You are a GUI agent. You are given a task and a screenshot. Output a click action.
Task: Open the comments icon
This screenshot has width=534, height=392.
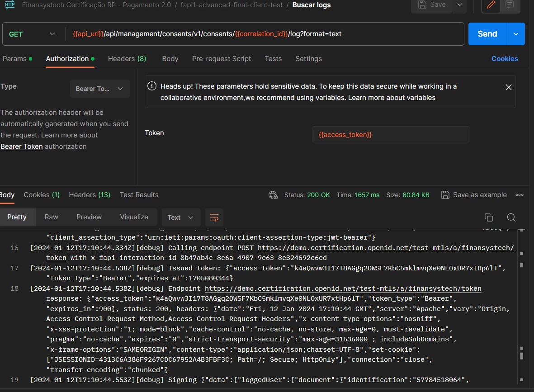[x=510, y=5]
